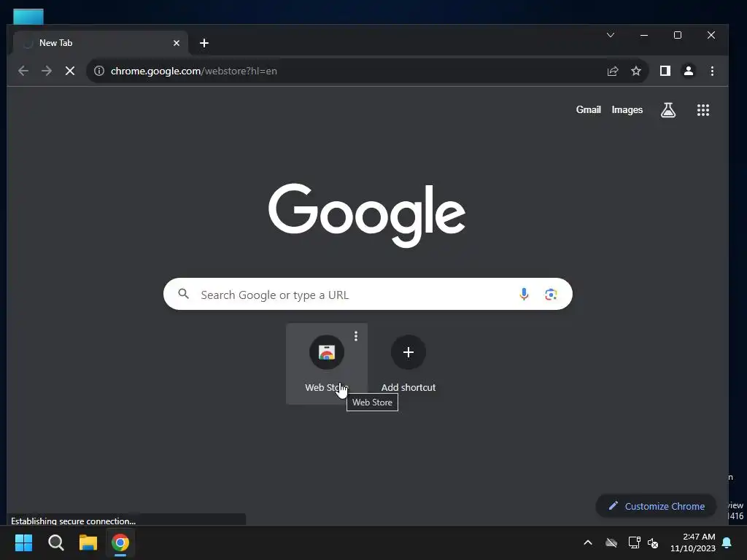Open Windows taskbar search
The height and width of the screenshot is (560, 747).
click(x=55, y=542)
